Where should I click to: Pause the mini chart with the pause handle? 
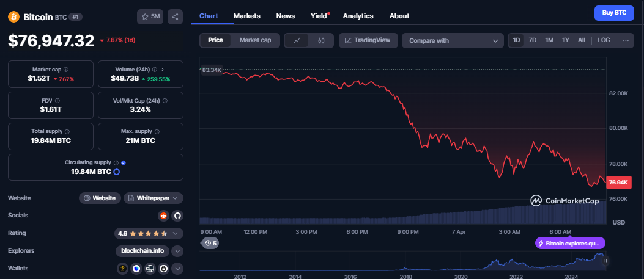click(x=605, y=261)
